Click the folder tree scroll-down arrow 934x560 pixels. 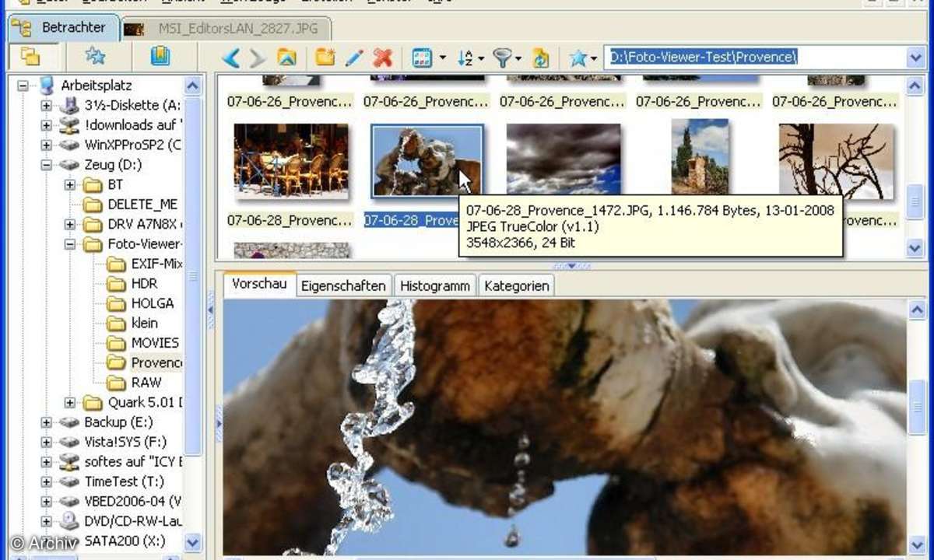tap(193, 542)
